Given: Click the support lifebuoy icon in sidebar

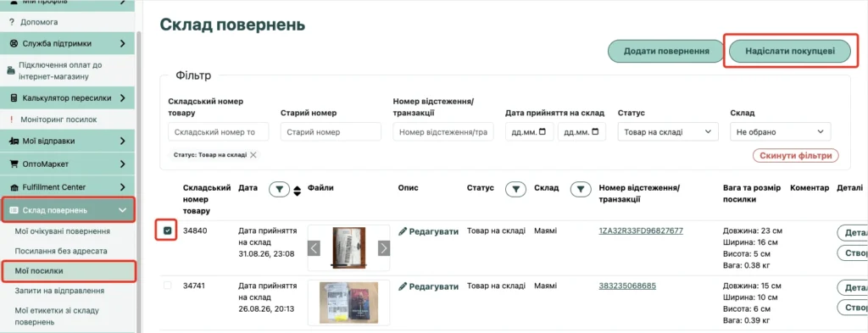Looking at the screenshot, I should [14, 43].
